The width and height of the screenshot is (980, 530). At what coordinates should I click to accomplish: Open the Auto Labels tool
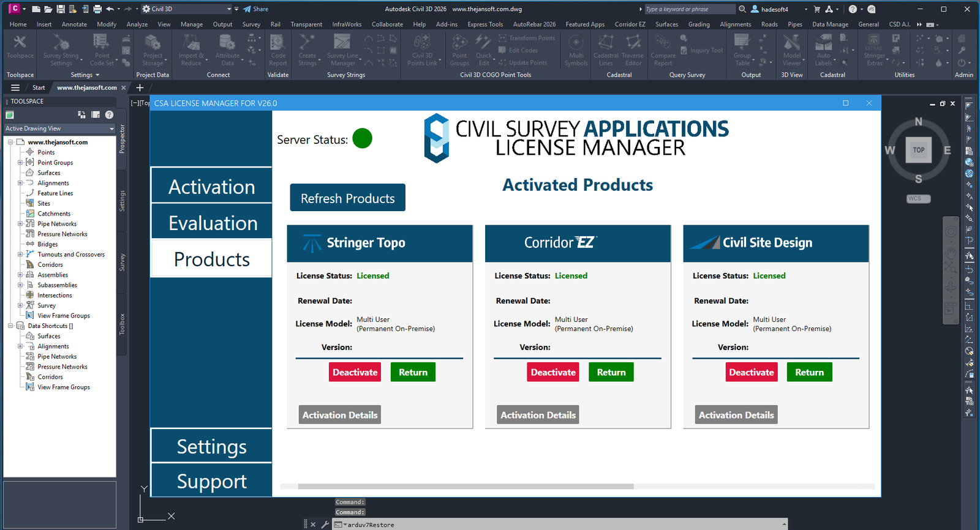pyautogui.click(x=824, y=50)
